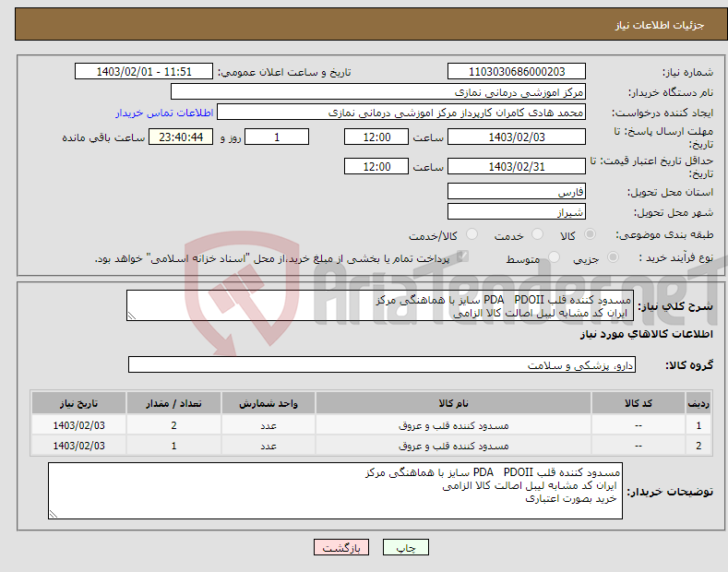Click the نام کالا column header
The height and width of the screenshot is (572, 728).
(x=453, y=403)
